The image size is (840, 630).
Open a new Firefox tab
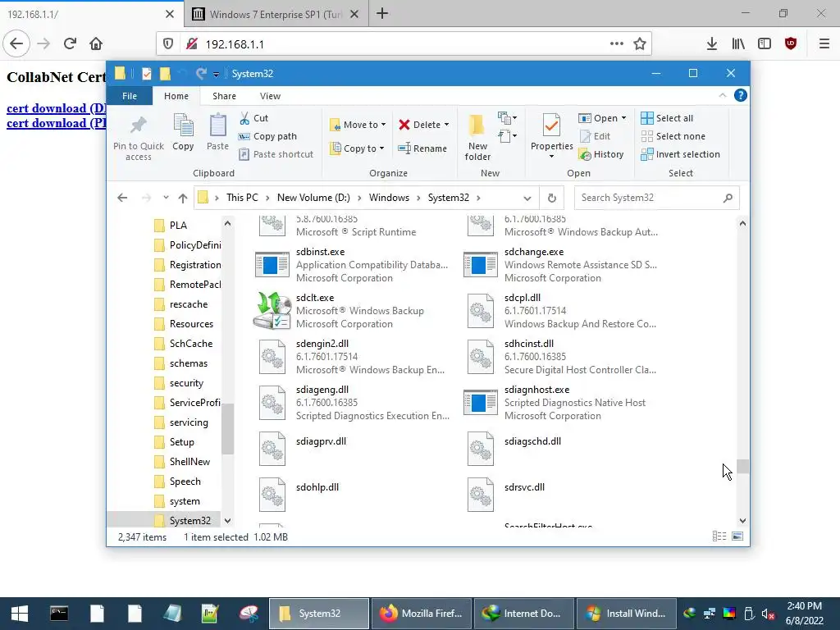(x=382, y=13)
